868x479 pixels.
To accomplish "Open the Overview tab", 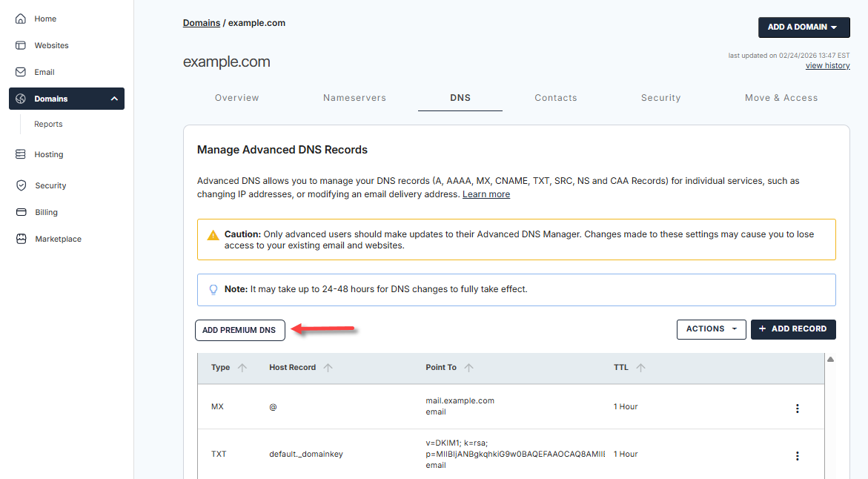I will point(236,97).
